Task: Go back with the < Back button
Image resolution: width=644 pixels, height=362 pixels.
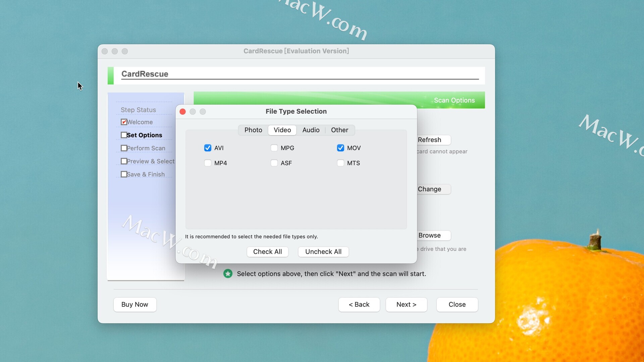Action: click(x=359, y=304)
